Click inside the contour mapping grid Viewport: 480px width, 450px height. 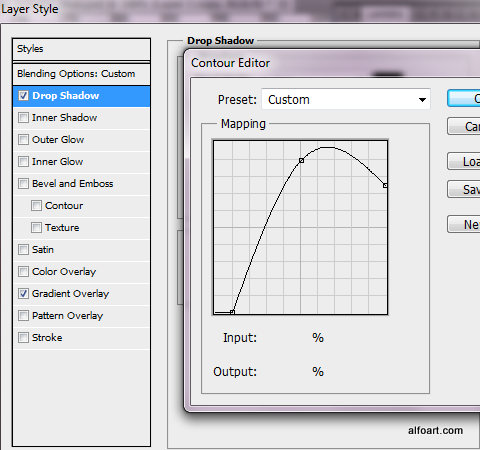(x=300, y=227)
